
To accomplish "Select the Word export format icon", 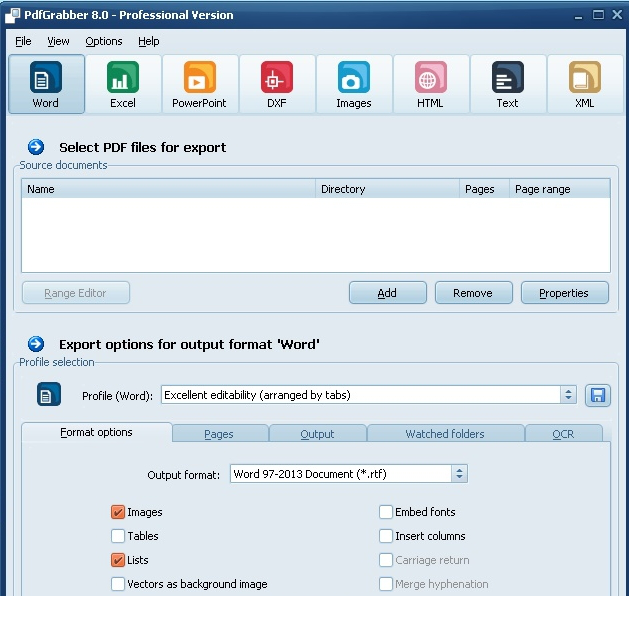I will tap(46, 84).
